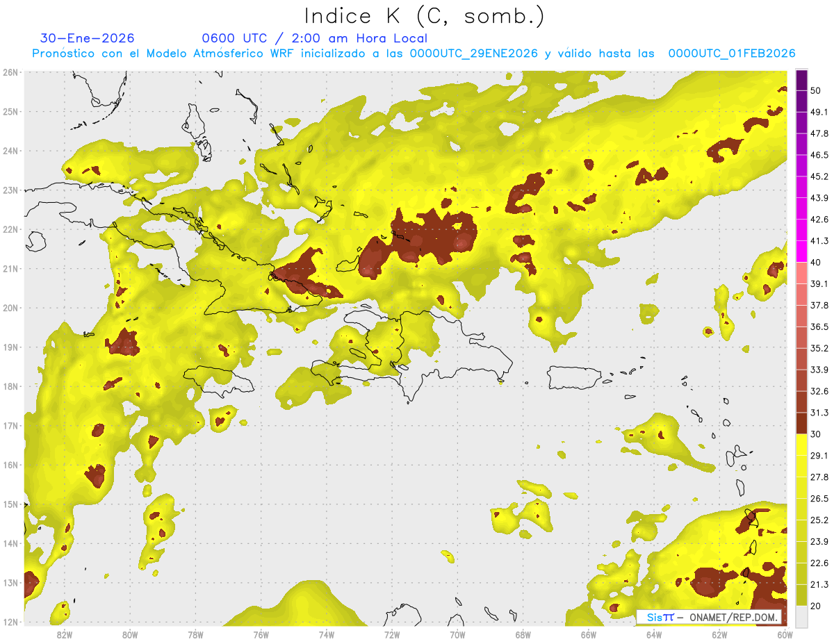Click colorbar value '46.5'

tap(819, 155)
